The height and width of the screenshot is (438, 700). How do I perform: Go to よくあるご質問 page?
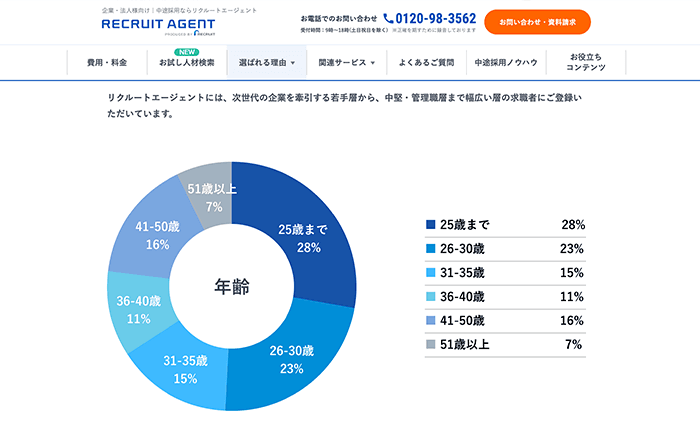pos(426,62)
